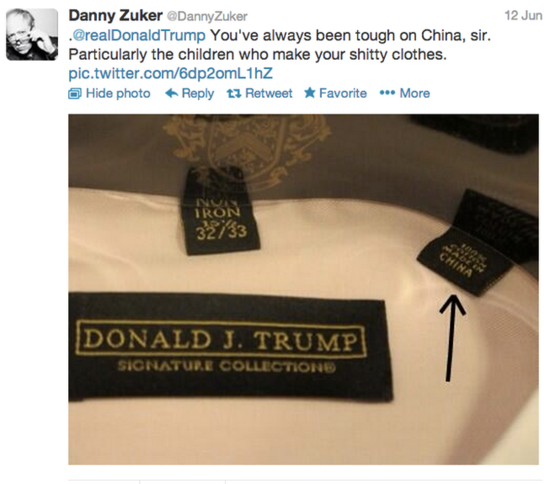Open the @realDonaldTrump mention link

point(139,35)
